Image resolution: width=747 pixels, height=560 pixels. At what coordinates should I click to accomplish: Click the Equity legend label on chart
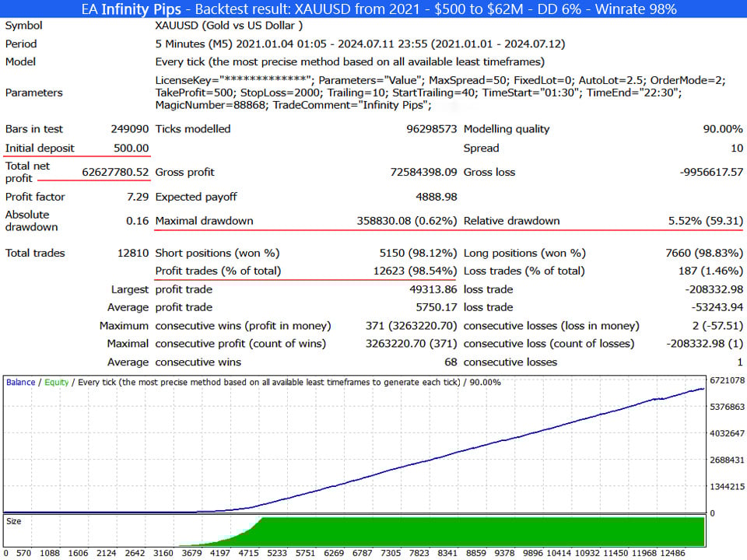pyautogui.click(x=57, y=383)
